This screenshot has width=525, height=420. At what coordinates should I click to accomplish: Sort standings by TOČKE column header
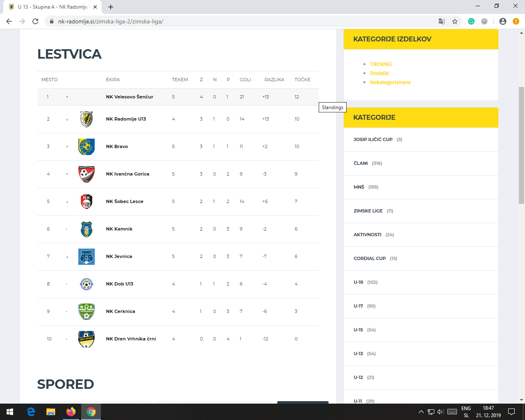tap(302, 80)
